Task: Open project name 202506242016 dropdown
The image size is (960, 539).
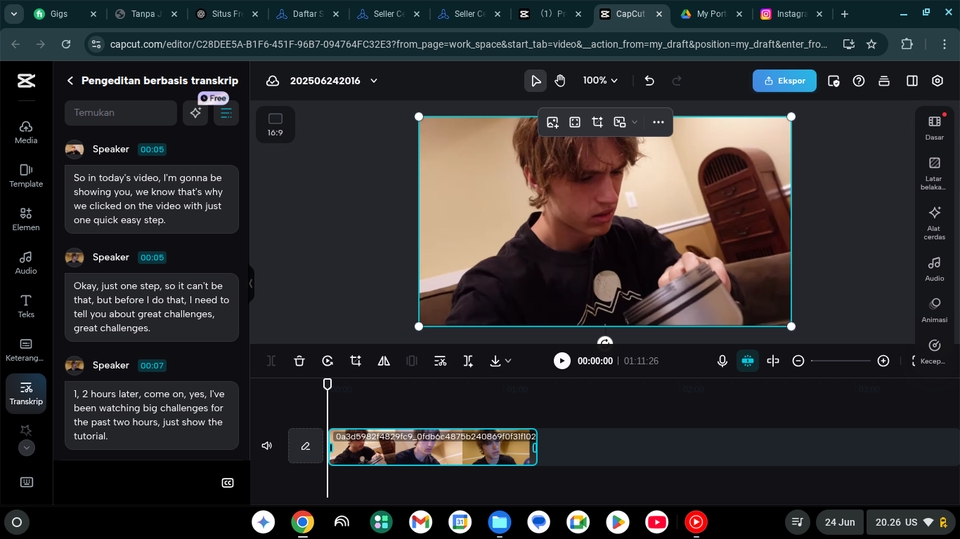Action: point(334,80)
